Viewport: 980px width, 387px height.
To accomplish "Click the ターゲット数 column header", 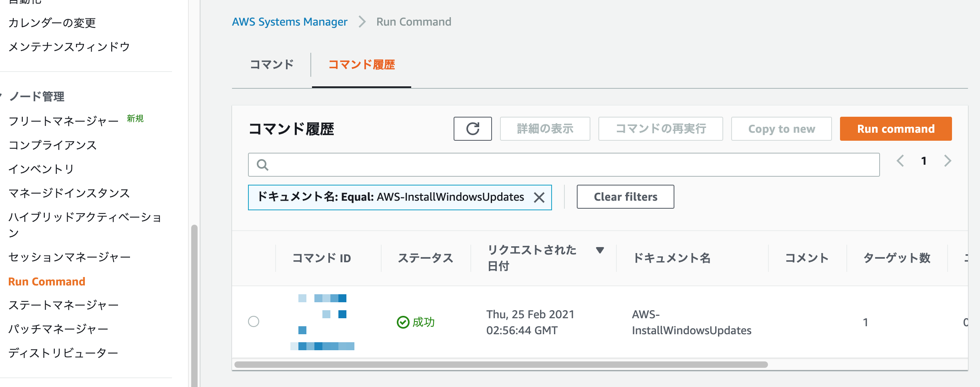I will 897,258.
